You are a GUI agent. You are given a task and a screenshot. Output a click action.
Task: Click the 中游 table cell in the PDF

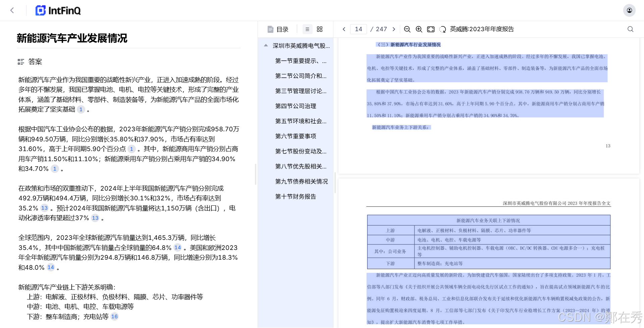[390, 240]
